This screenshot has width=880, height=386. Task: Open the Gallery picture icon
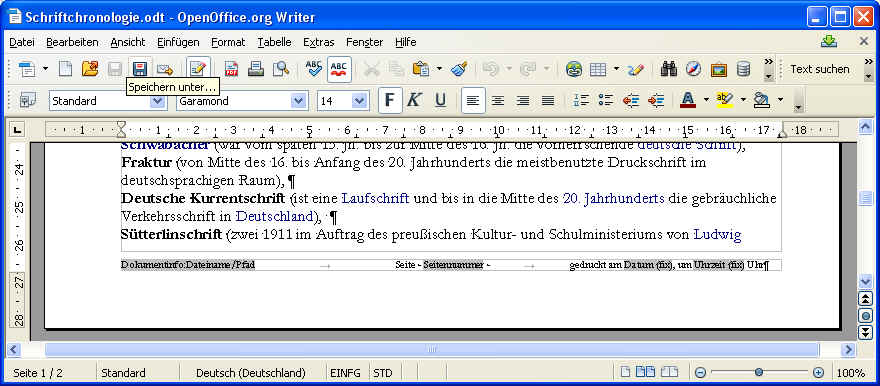coord(718,69)
